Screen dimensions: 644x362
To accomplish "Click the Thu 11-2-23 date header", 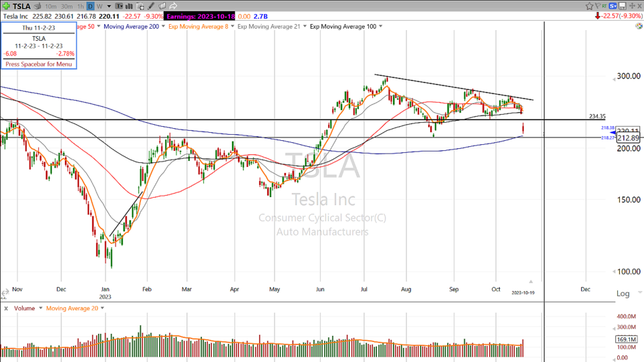I will (x=39, y=28).
